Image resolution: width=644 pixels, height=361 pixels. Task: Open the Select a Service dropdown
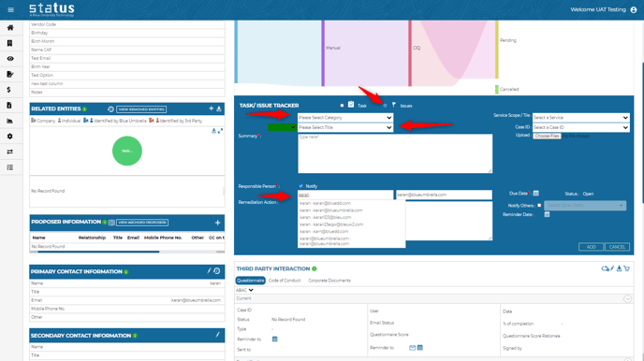[580, 117]
